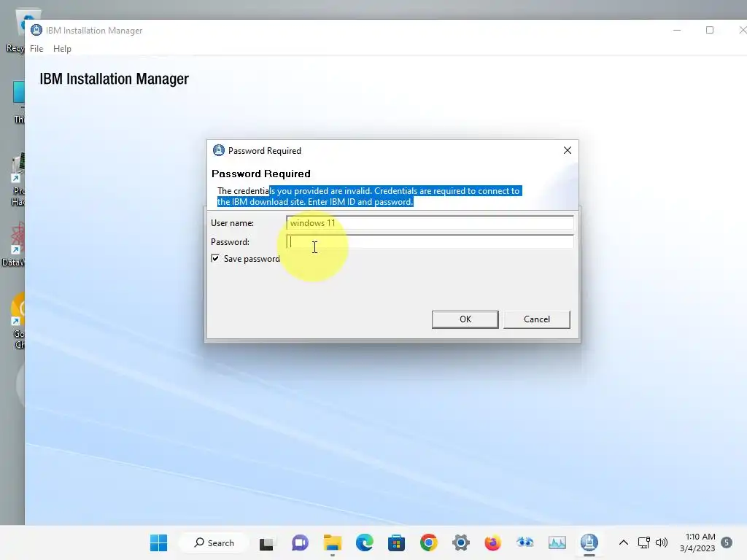Open File Explorer from taskbar

(x=332, y=542)
